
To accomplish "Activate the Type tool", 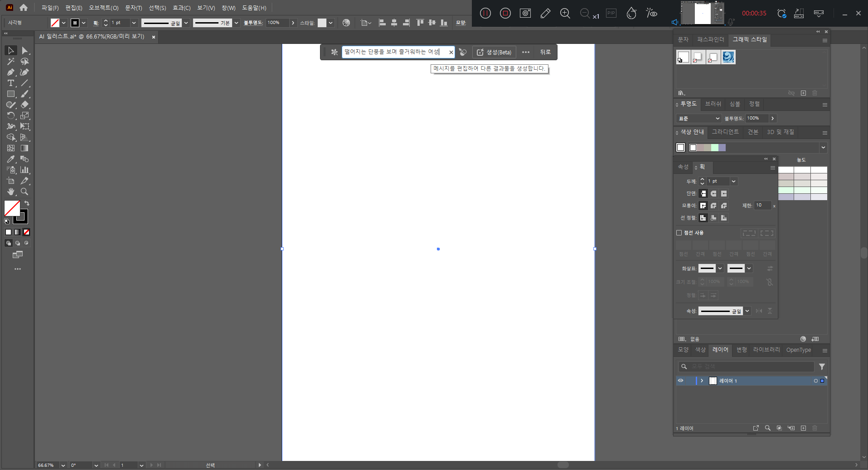I will 11,83.
